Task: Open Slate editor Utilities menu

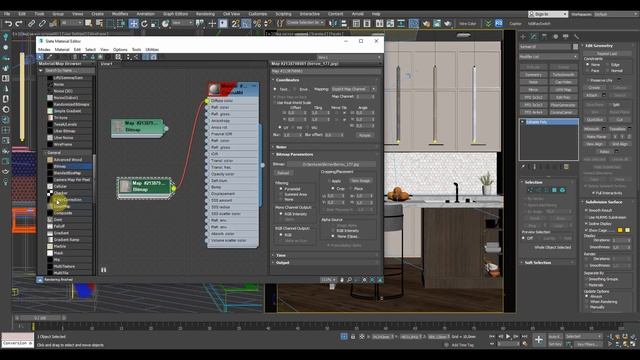Action: [x=152, y=49]
